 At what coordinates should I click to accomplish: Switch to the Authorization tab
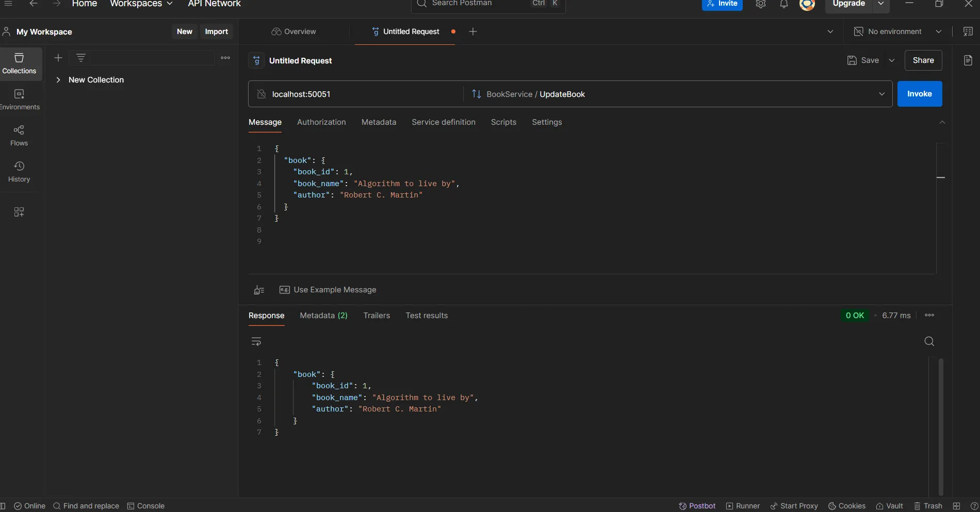(x=321, y=122)
